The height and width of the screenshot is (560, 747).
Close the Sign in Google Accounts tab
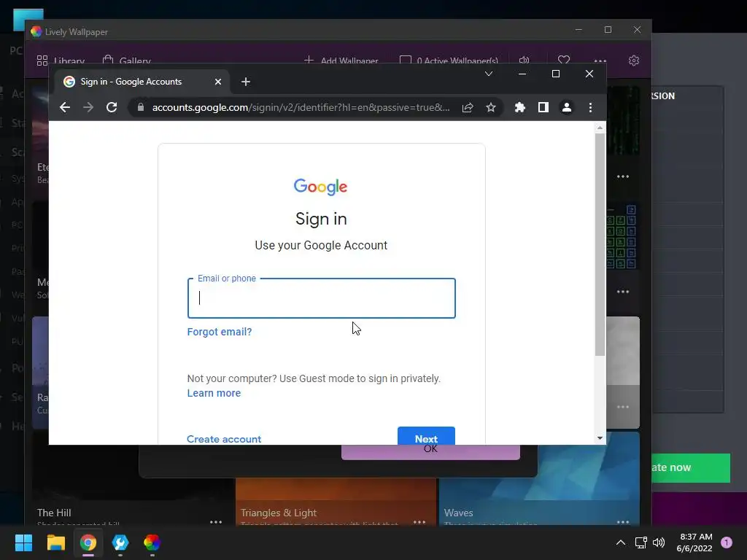point(217,82)
